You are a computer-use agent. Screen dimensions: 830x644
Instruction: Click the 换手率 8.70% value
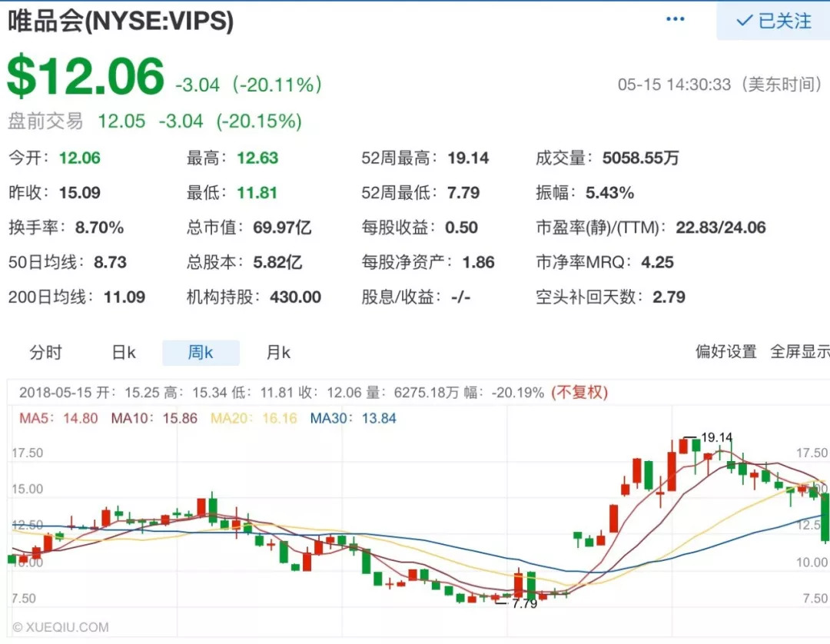(x=99, y=227)
